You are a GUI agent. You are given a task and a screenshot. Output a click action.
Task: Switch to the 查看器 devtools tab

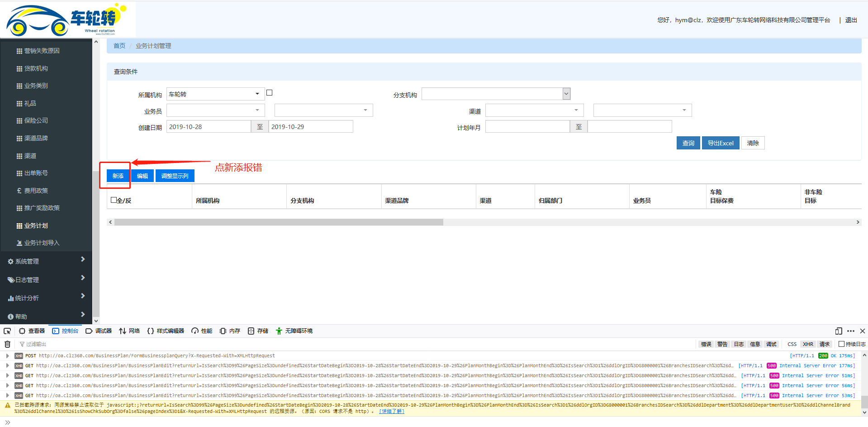tap(32, 331)
